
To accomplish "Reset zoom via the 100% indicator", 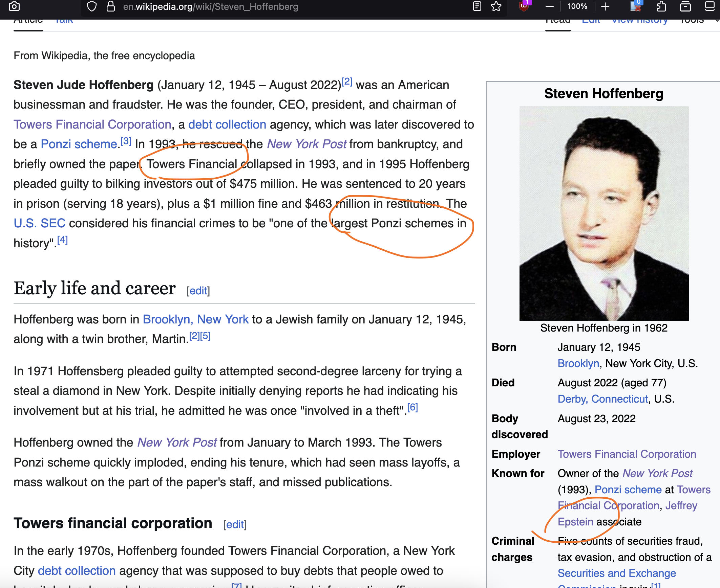I will (577, 6).
